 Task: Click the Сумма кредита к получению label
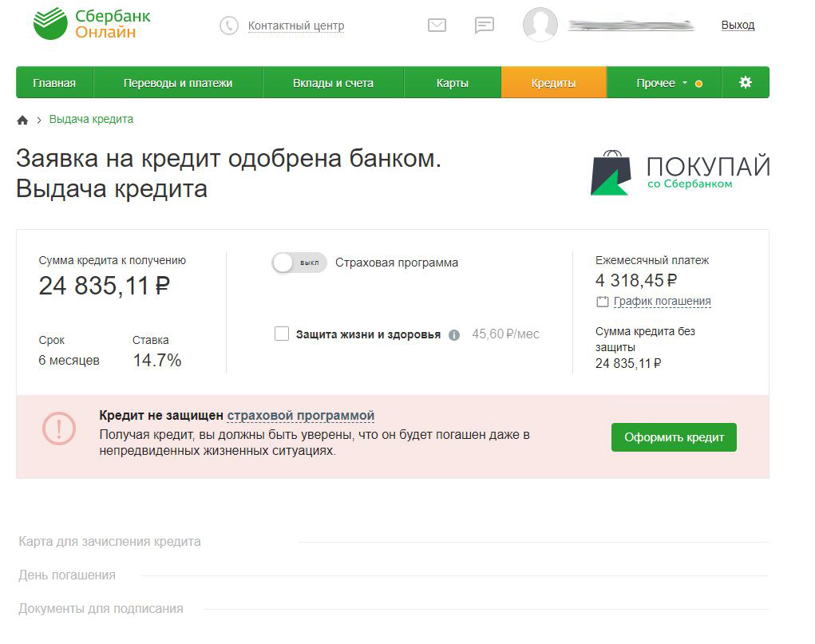pyautogui.click(x=113, y=260)
